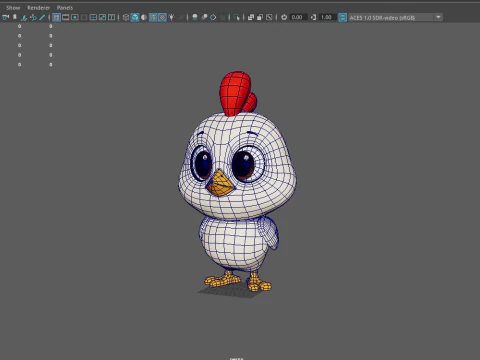
Task: Click the Isolate Select icon
Action: [236, 17]
